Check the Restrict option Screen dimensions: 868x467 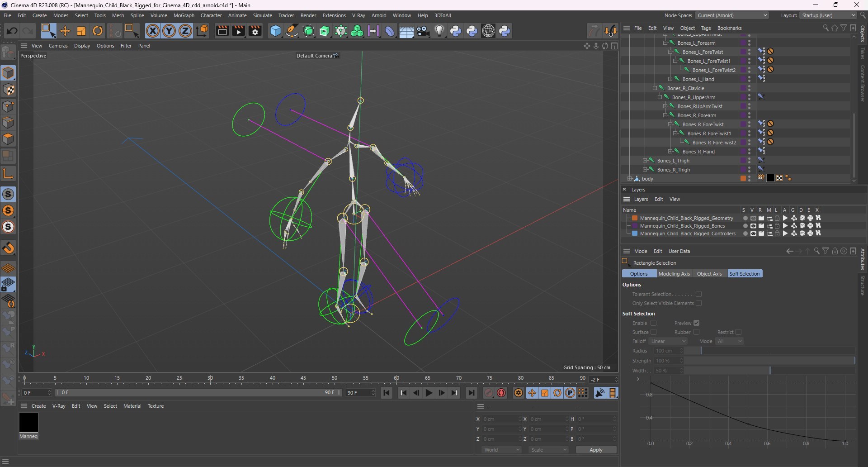(x=738, y=332)
